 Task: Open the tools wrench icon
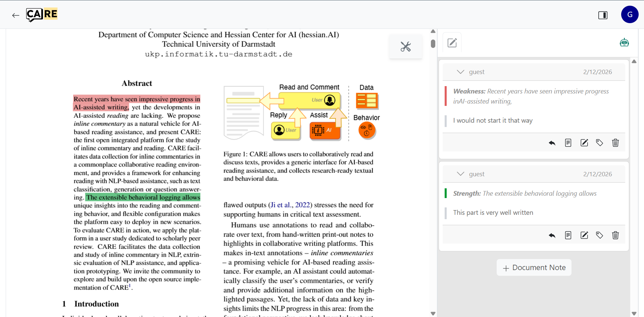pos(405,47)
